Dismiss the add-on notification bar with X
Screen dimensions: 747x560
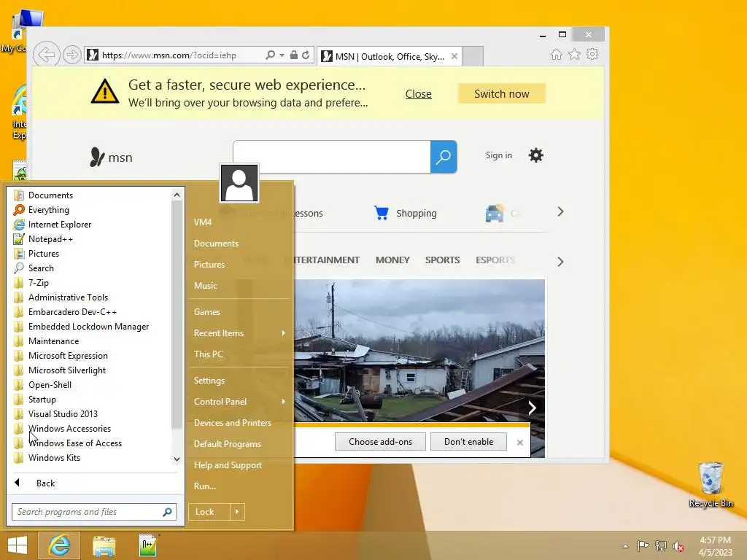tap(519, 443)
